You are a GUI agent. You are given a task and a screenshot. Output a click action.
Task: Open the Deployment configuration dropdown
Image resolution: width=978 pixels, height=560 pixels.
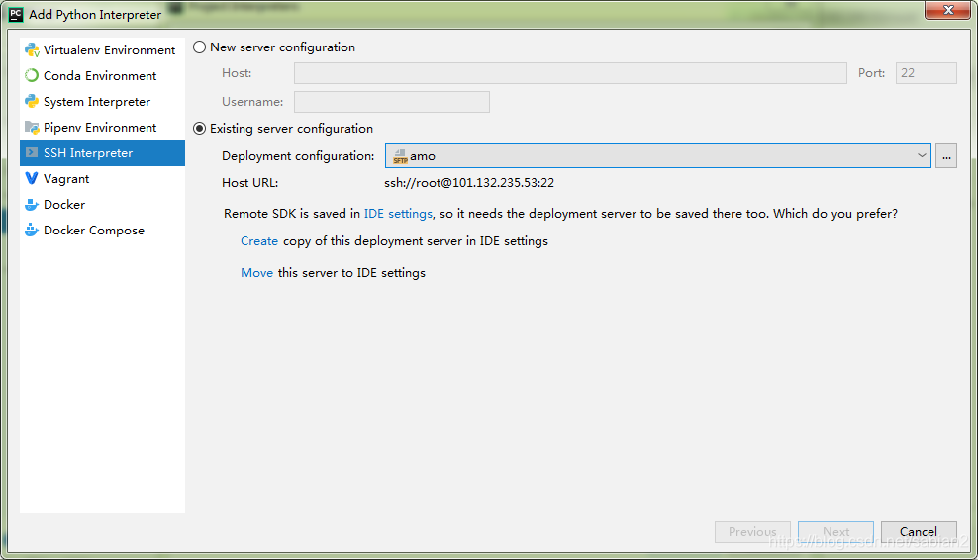click(x=658, y=156)
